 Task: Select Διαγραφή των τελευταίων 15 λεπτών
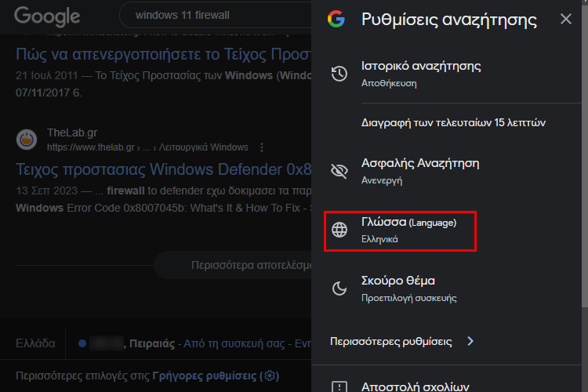453,122
